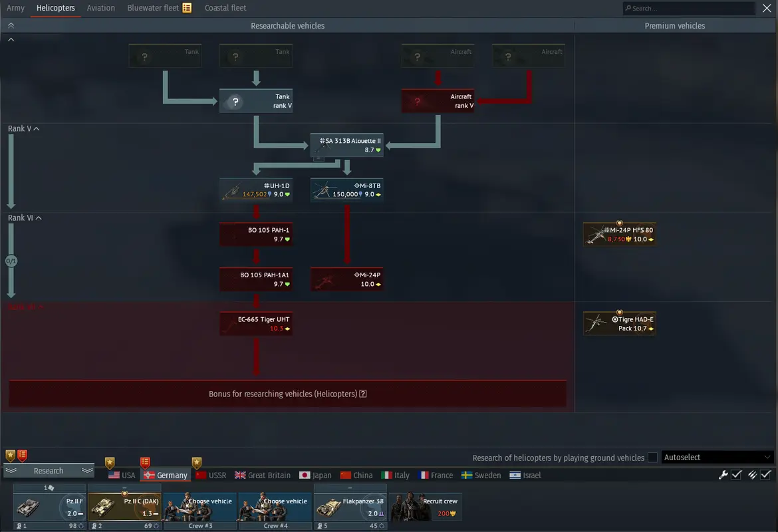Click the first unknown Tank prerequisite box

[x=165, y=56]
